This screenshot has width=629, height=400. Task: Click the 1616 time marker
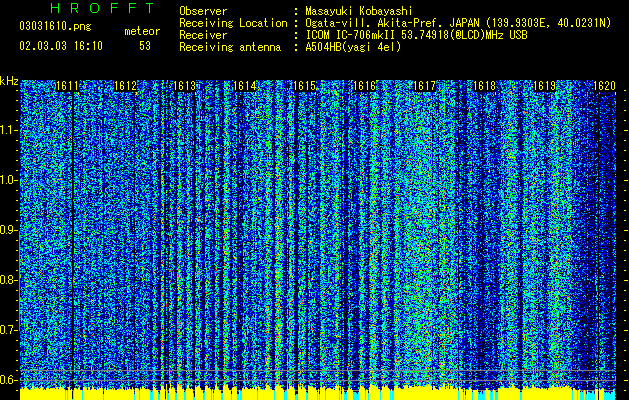(364, 86)
